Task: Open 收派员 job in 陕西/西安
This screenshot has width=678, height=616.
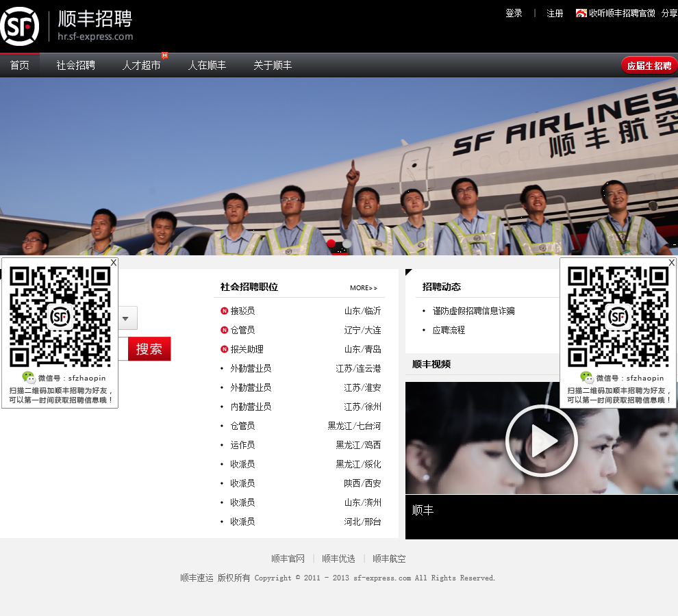Action: click(x=242, y=483)
